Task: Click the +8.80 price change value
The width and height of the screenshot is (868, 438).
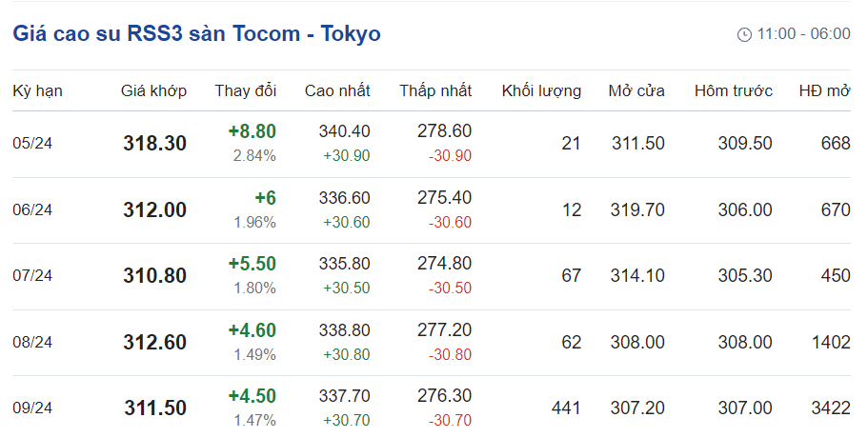Action: tap(252, 131)
